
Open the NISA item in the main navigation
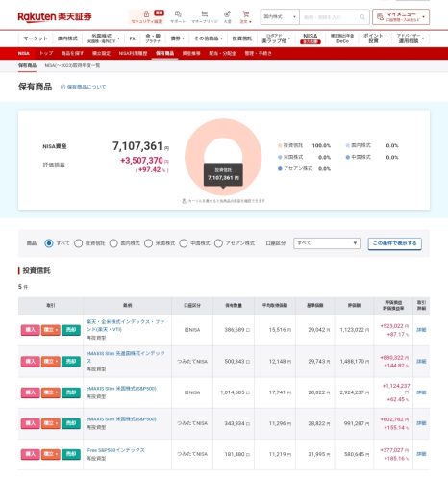310,38
